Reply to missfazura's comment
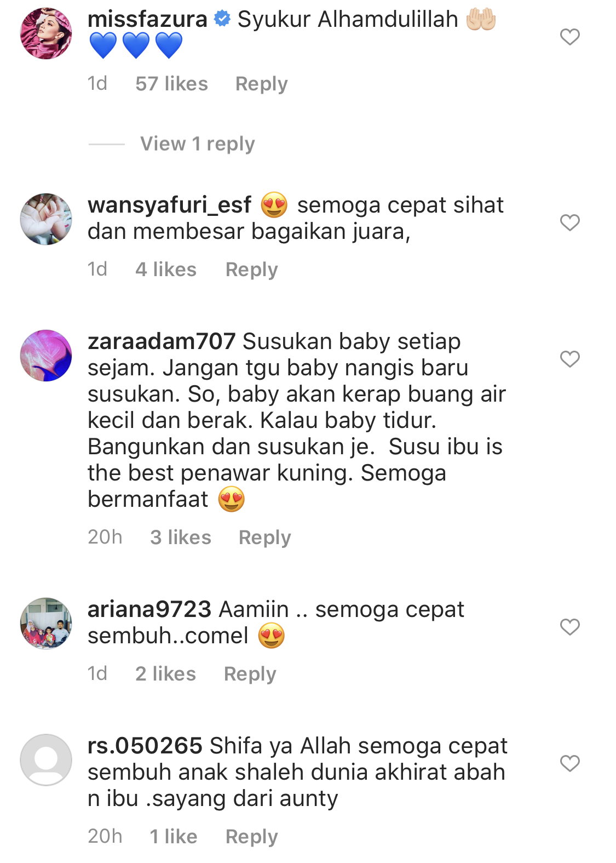Viewport: 616px width, 863px height. (261, 84)
